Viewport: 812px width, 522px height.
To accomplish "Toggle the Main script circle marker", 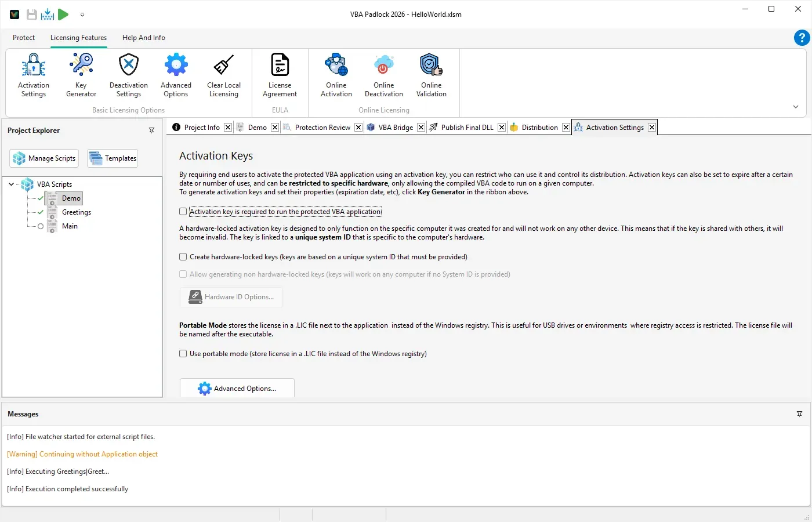I will click(x=41, y=226).
